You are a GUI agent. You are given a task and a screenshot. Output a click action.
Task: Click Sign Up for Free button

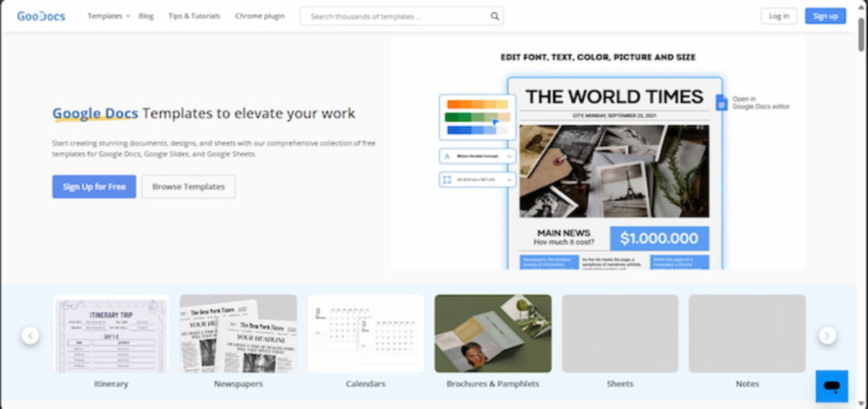[94, 186]
